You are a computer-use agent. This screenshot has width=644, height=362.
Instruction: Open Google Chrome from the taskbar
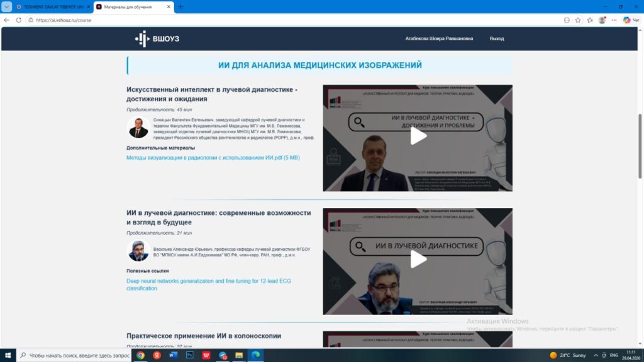(x=140, y=355)
